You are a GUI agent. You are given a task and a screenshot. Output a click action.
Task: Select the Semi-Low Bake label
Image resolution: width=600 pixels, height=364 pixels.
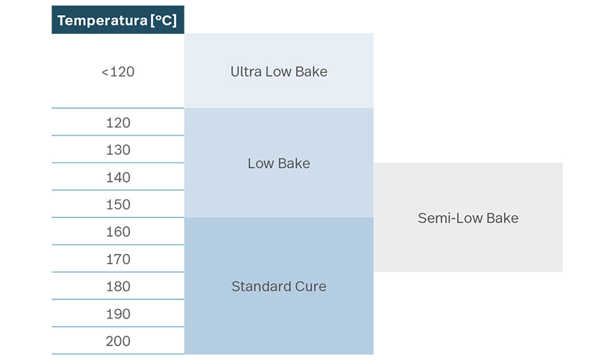click(x=468, y=218)
